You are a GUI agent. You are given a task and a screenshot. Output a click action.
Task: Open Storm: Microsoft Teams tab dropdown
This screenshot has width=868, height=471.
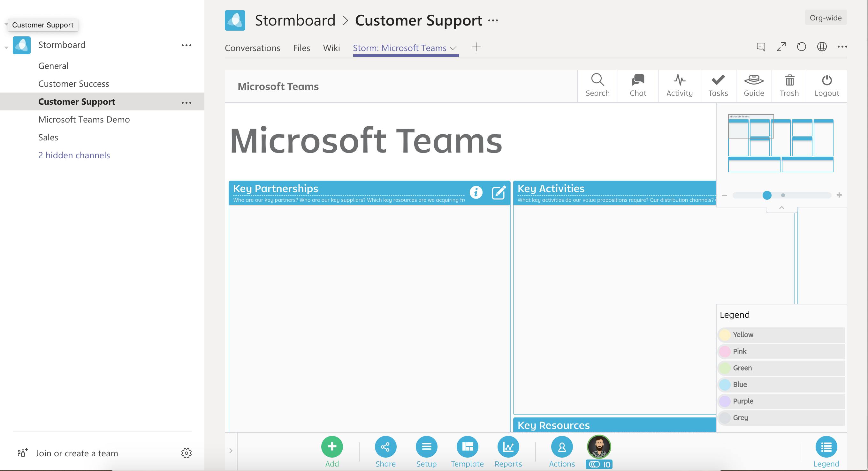point(453,48)
